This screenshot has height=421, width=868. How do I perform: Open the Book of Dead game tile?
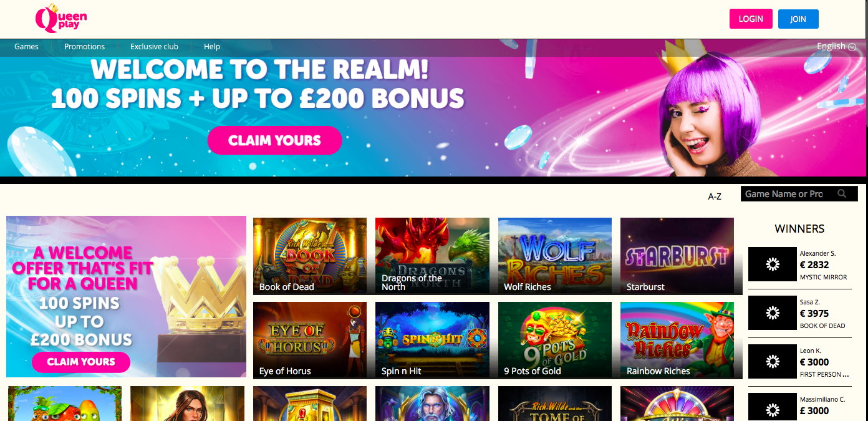(x=310, y=256)
